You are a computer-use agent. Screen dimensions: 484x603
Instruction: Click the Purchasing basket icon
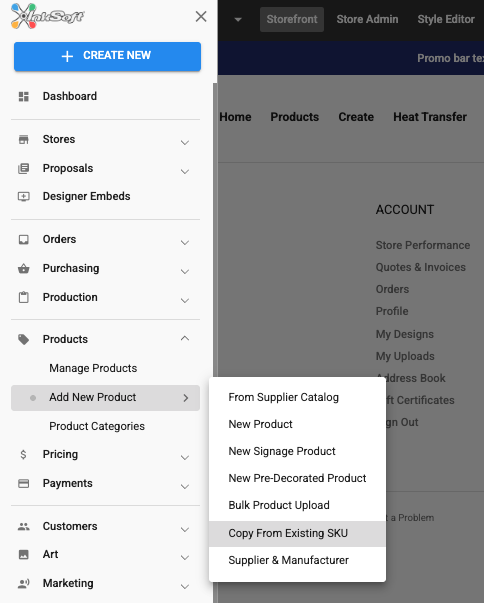click(x=24, y=268)
